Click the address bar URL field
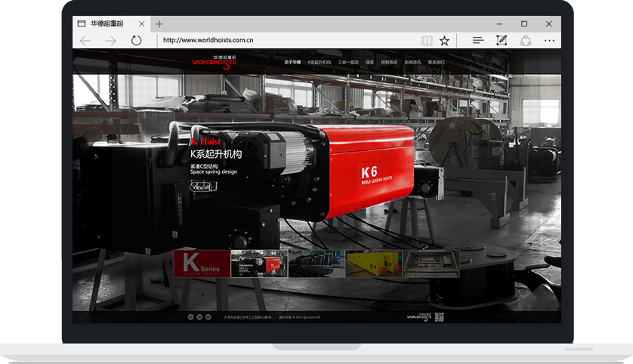 [287, 41]
